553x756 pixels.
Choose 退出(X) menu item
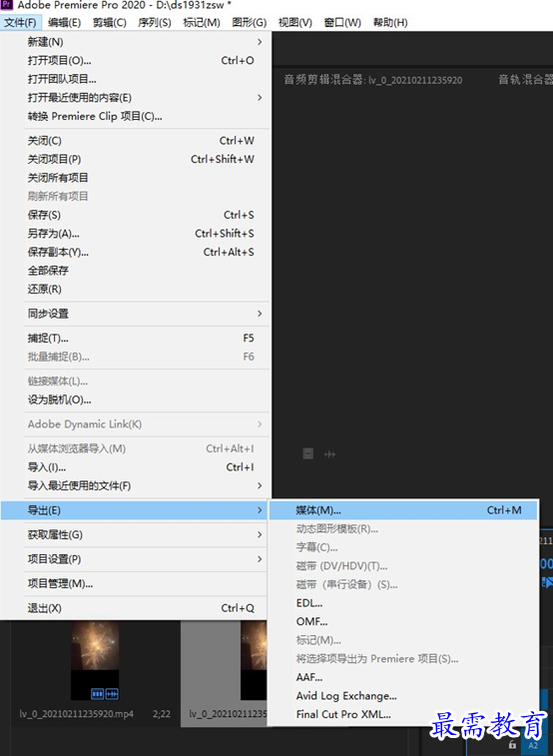135,608
